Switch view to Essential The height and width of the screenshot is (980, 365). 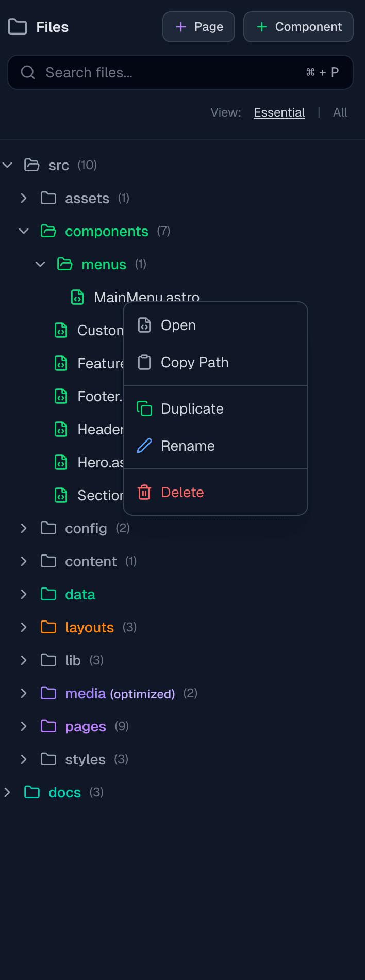(279, 112)
